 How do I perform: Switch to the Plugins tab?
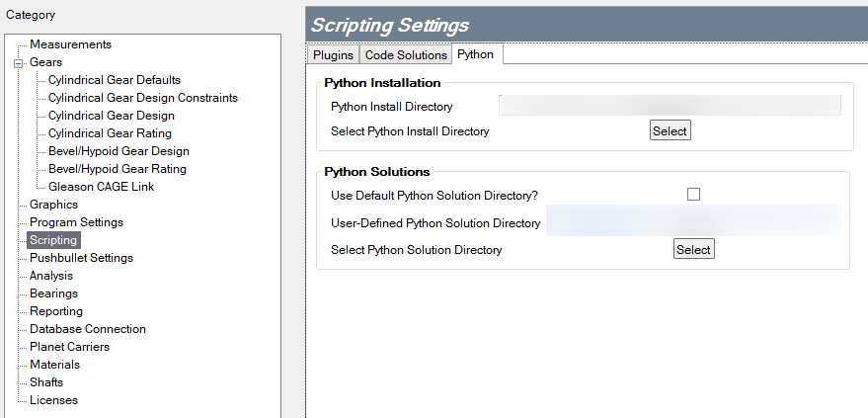click(333, 55)
